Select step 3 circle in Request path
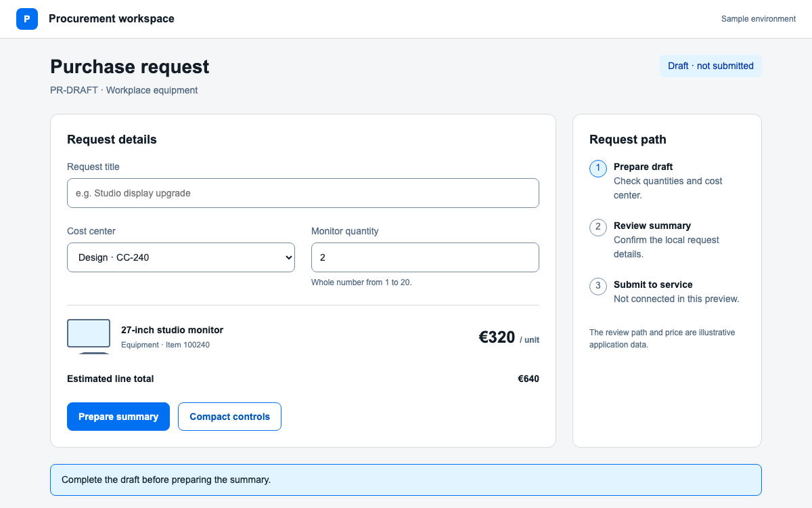 tap(598, 287)
